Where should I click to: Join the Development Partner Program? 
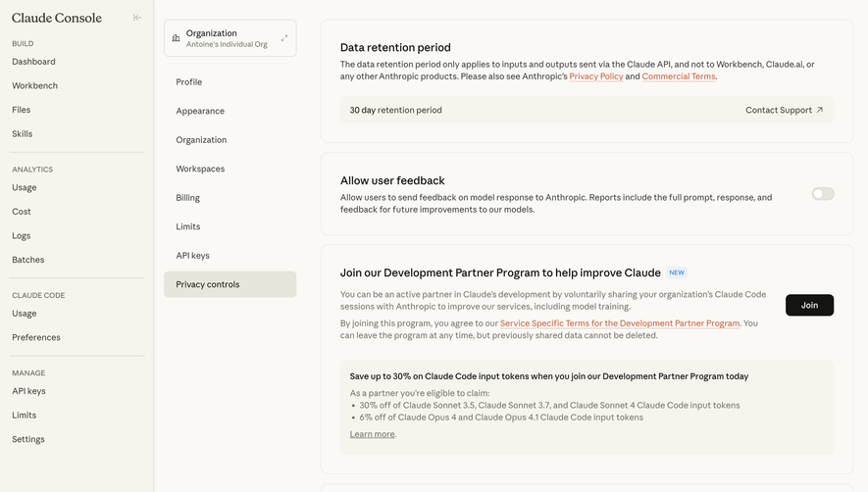point(809,305)
